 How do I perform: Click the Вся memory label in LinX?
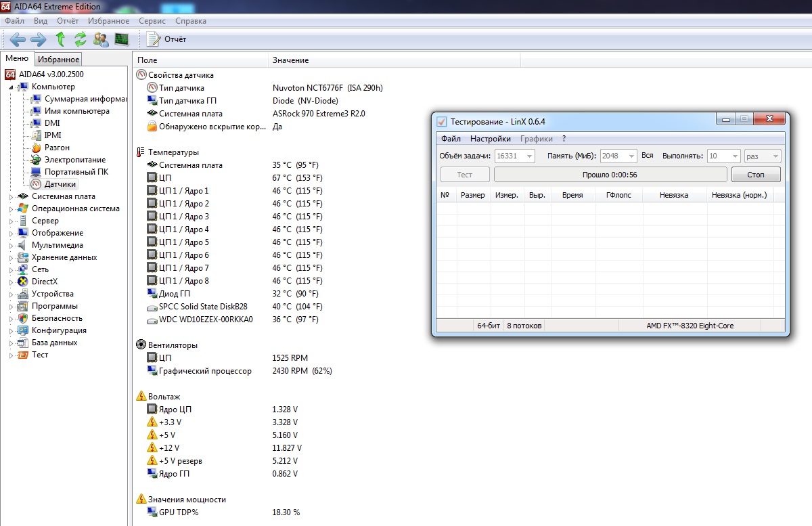pos(648,156)
